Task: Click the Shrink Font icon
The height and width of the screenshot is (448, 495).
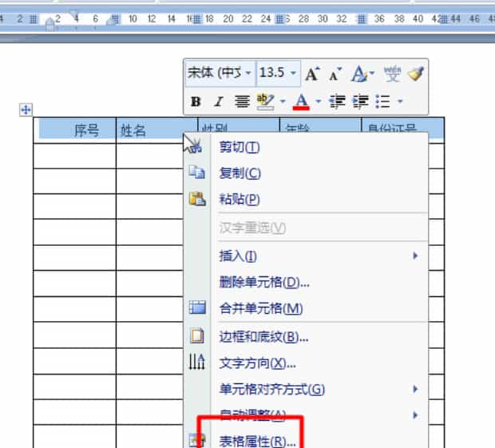Action: [x=335, y=73]
